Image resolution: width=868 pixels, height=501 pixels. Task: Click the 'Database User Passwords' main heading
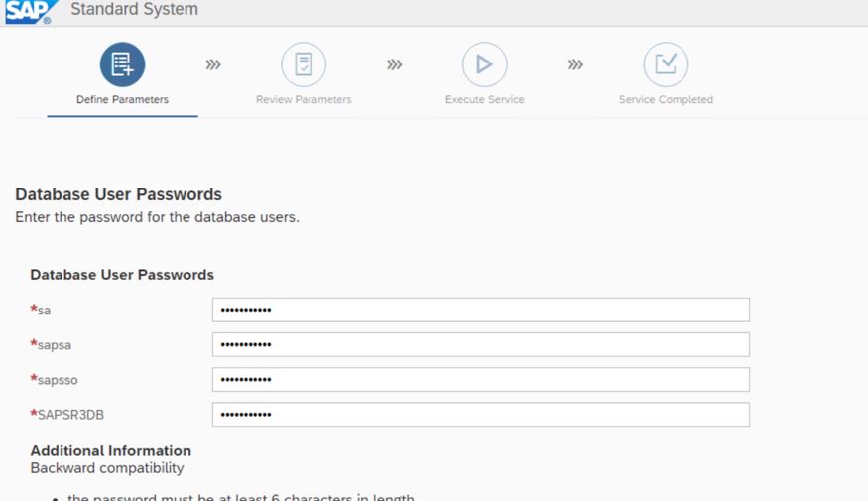click(x=118, y=194)
